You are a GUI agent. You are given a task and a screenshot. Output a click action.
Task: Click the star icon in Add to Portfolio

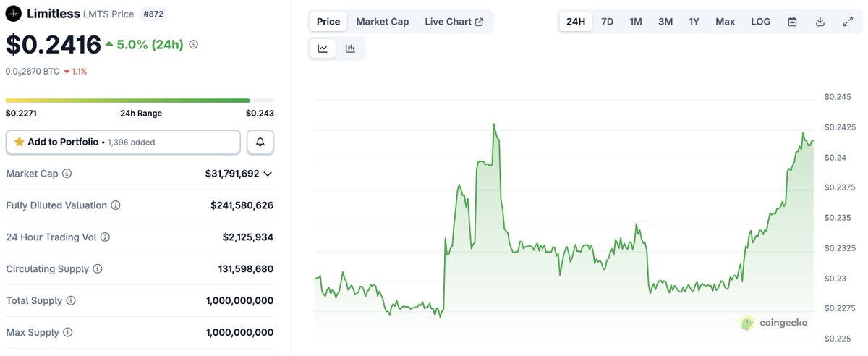(20, 142)
